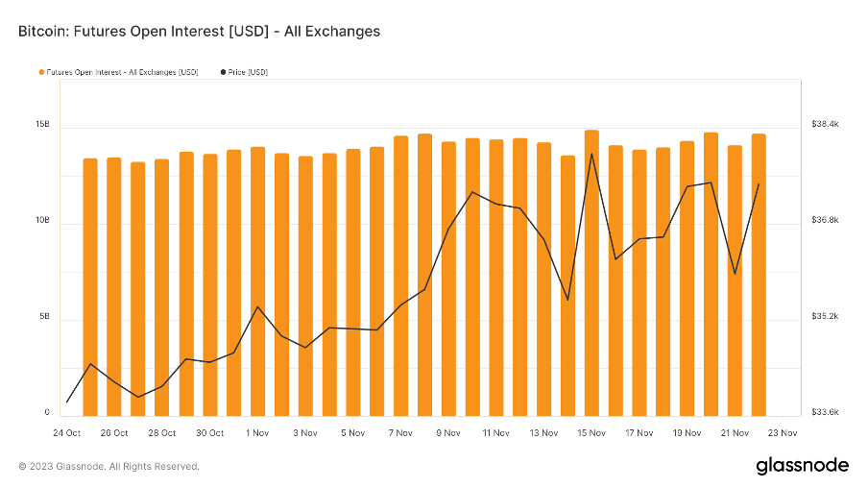Toggle the Futures Open Interest legend label
Screen dimensions: 868x488
tap(122, 72)
